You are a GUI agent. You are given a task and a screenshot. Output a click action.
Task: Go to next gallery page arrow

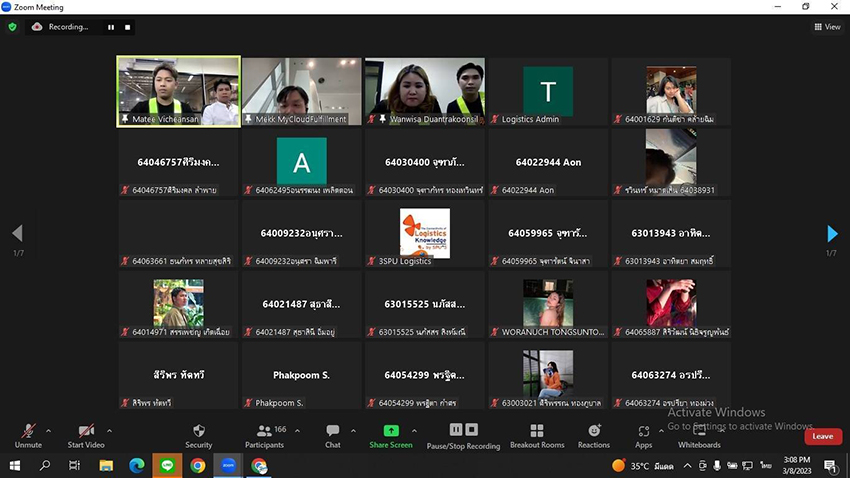click(833, 234)
